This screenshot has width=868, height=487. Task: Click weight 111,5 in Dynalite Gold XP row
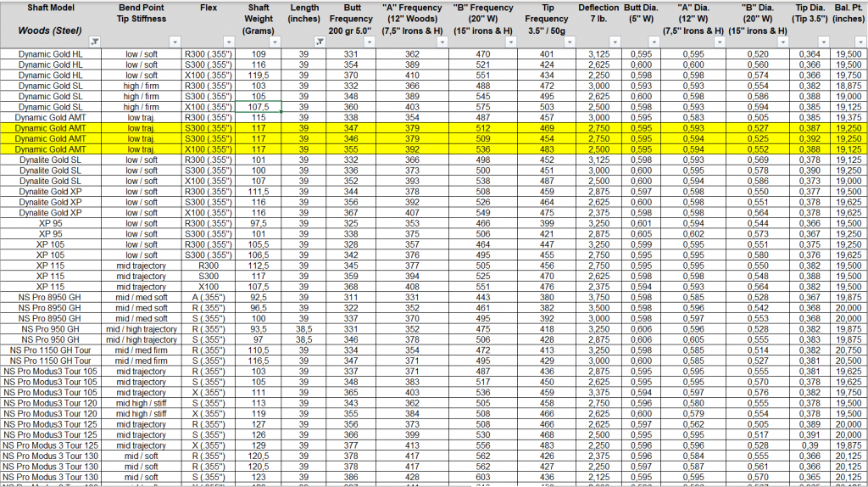point(259,192)
